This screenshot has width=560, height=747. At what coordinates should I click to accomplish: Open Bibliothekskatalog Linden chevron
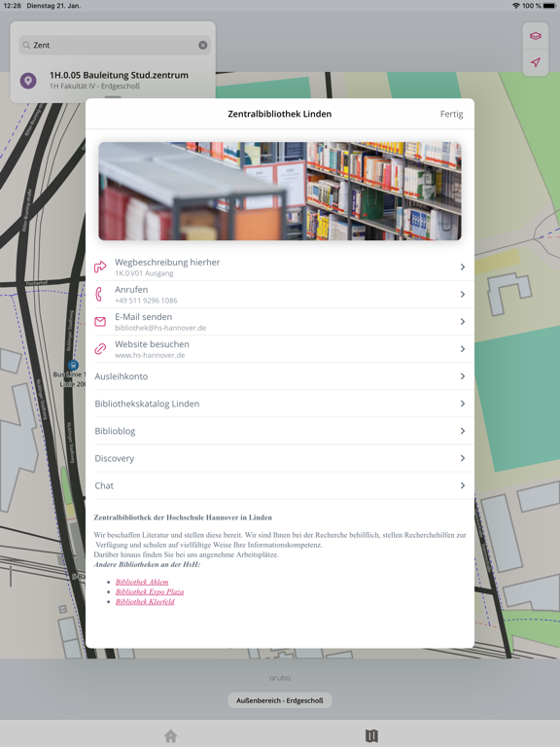(463, 404)
